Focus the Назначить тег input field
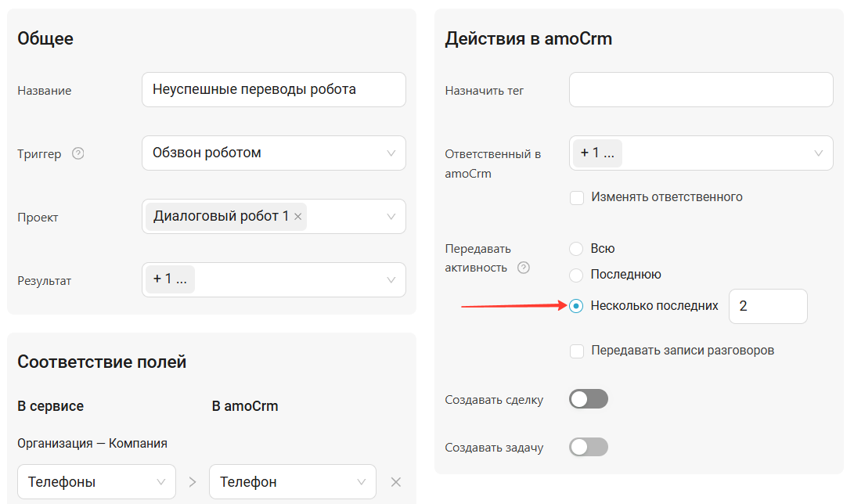854x504 pixels. coord(701,90)
